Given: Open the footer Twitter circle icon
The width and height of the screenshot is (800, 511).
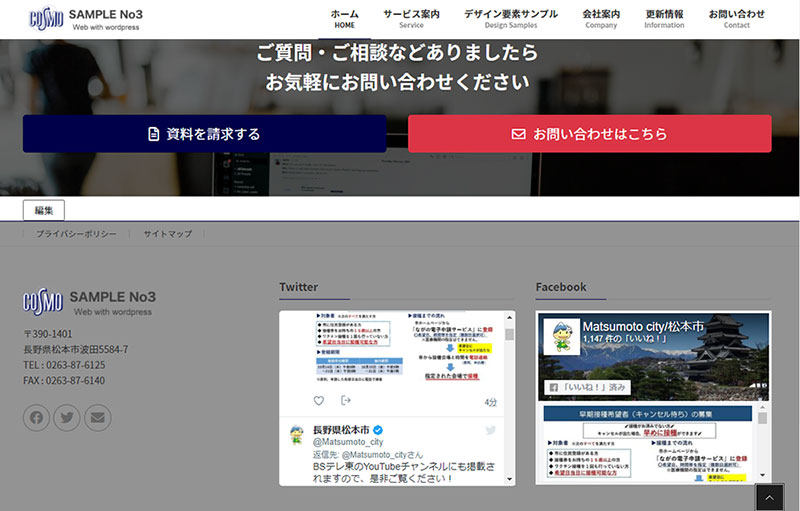Looking at the screenshot, I should [67, 417].
